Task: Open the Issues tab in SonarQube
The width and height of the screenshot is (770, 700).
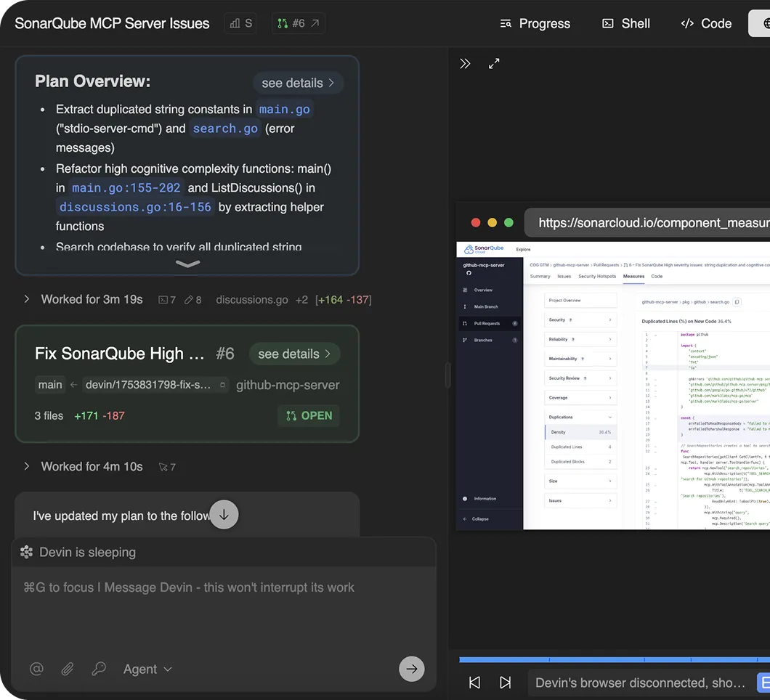Action: click(564, 277)
